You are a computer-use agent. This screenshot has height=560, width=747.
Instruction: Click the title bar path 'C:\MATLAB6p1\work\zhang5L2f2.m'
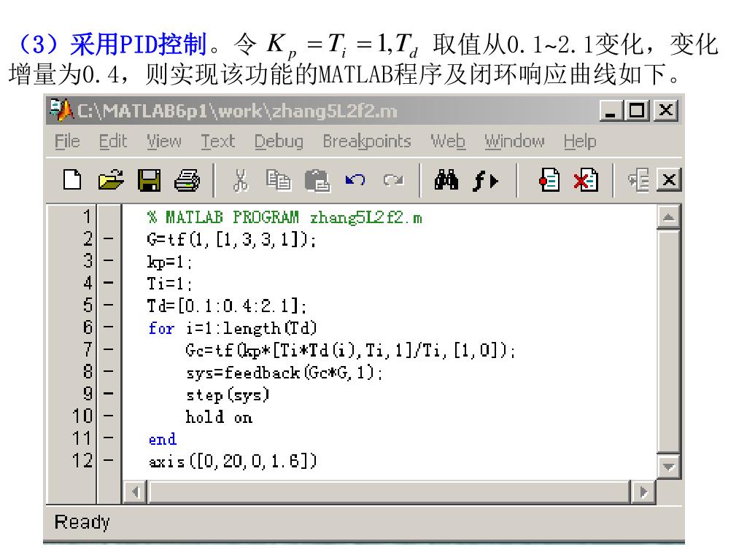(237, 111)
